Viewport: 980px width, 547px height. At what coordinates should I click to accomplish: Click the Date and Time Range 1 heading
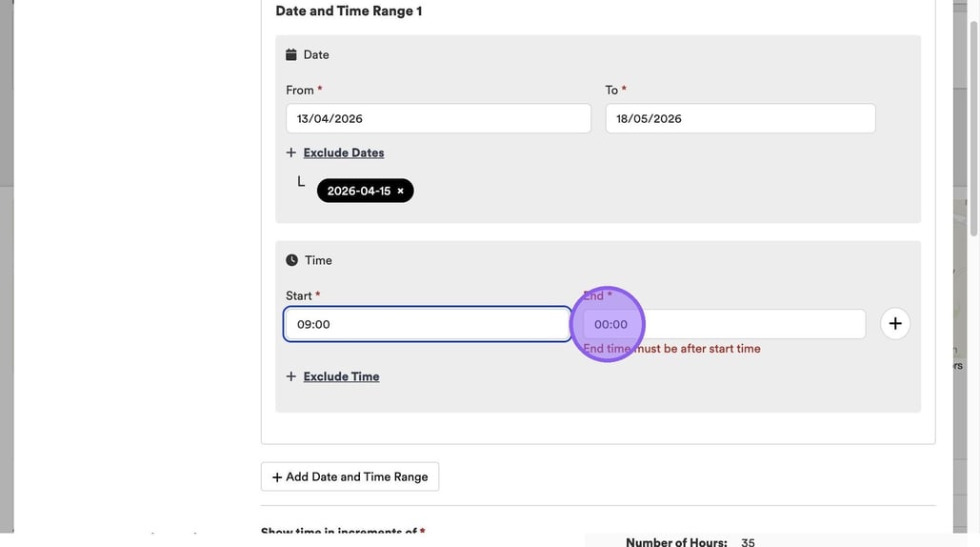point(349,11)
